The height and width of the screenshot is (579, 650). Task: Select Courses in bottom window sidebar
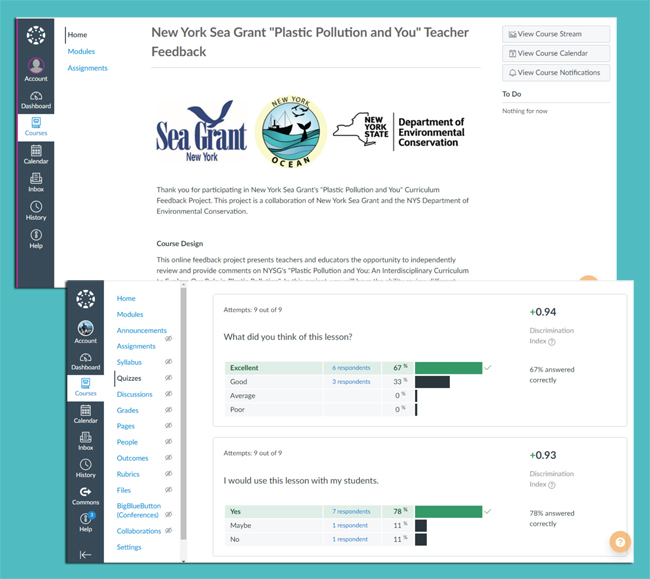tap(85, 388)
